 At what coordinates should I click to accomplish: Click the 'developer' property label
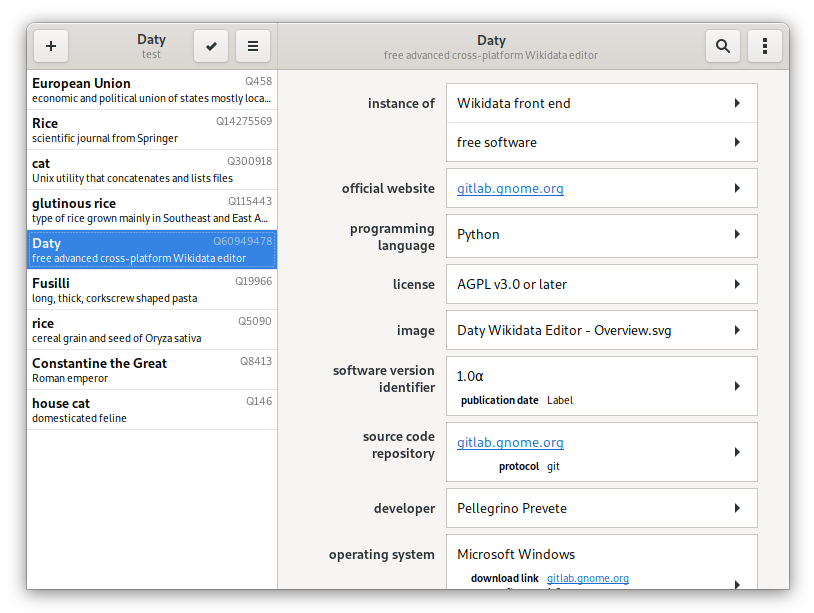pyautogui.click(x=404, y=508)
